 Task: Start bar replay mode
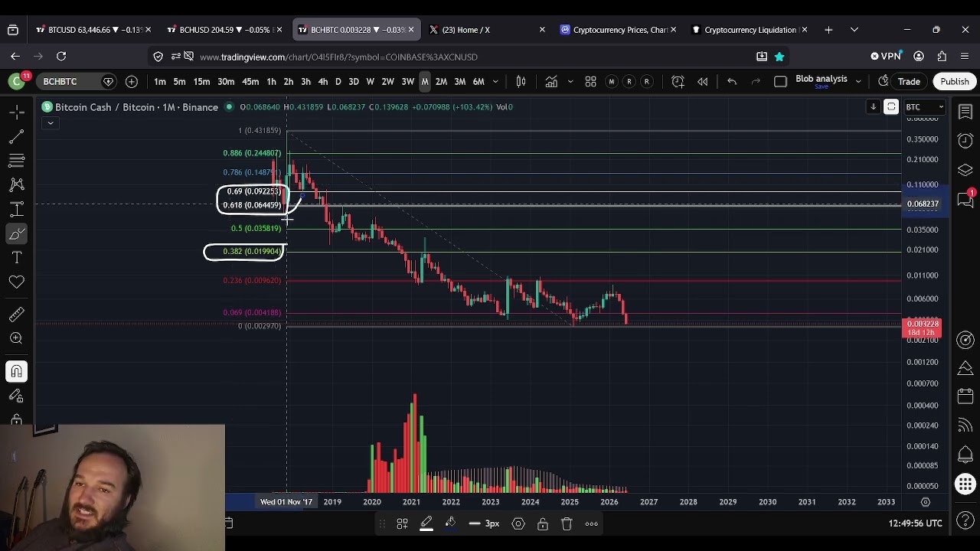tap(702, 81)
